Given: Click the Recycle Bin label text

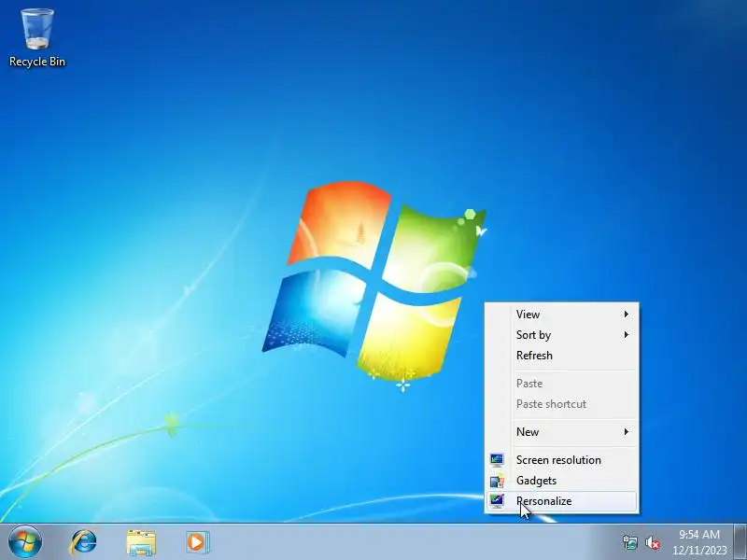Looking at the screenshot, I should (x=37, y=62).
